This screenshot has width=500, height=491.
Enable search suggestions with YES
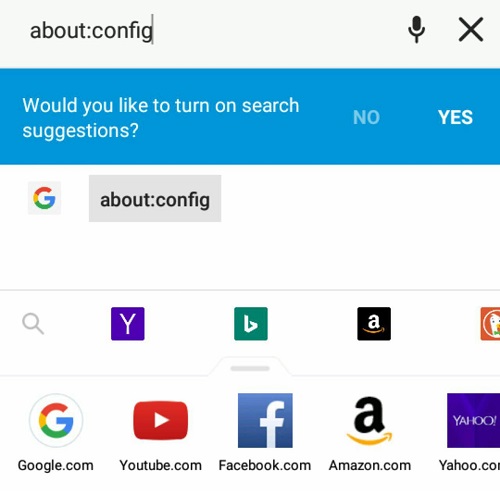(x=455, y=117)
